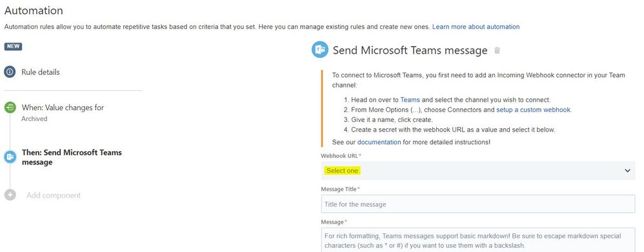The image size is (644, 252).
Task: Select the When: Value changes for trigger
Action: (63, 108)
